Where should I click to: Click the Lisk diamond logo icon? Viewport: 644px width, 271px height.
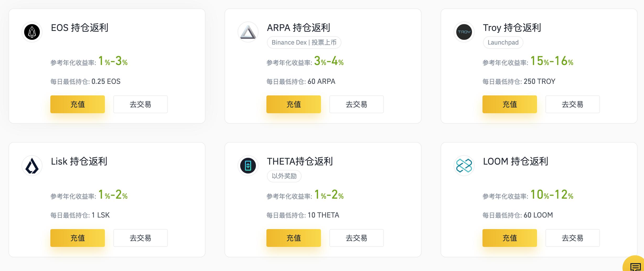pos(32,166)
